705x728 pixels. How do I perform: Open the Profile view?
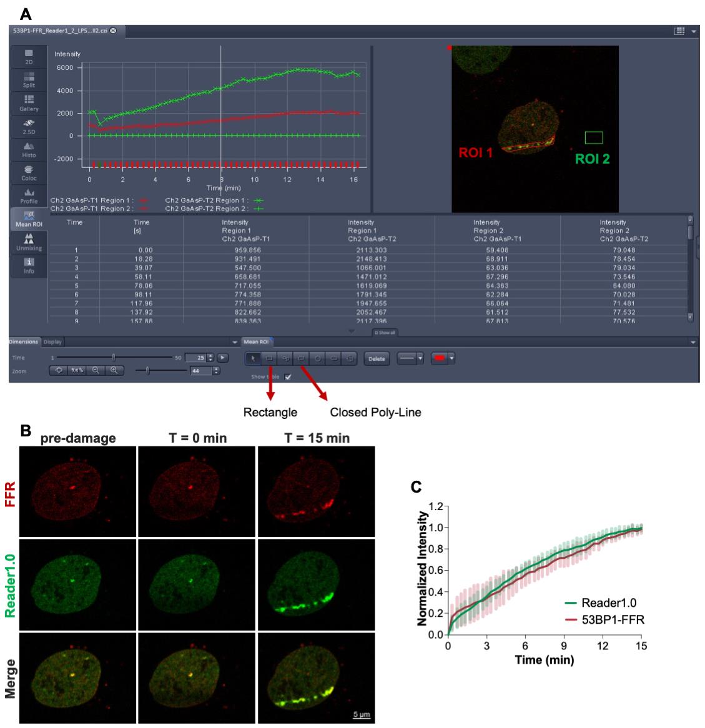[29, 195]
